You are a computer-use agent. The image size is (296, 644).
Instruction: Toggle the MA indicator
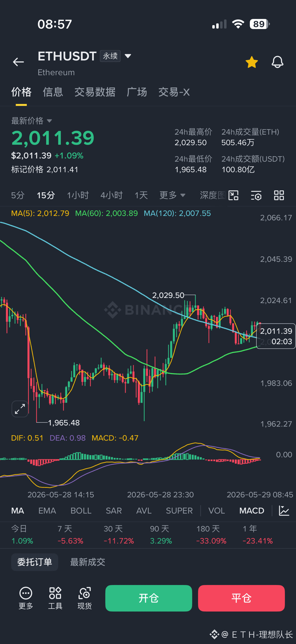tap(18, 511)
